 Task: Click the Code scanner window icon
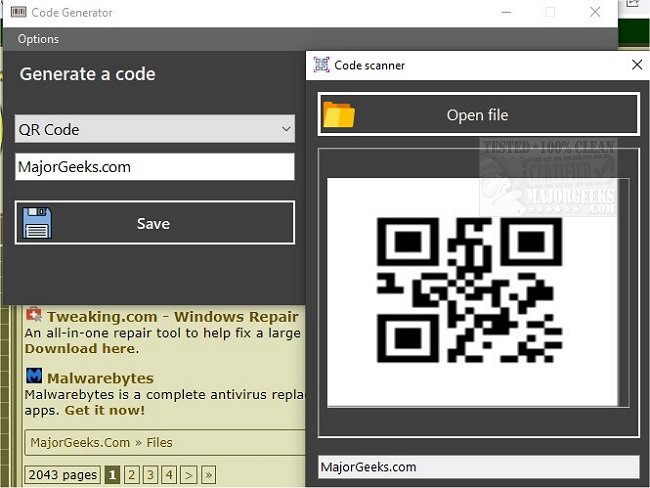click(x=321, y=65)
